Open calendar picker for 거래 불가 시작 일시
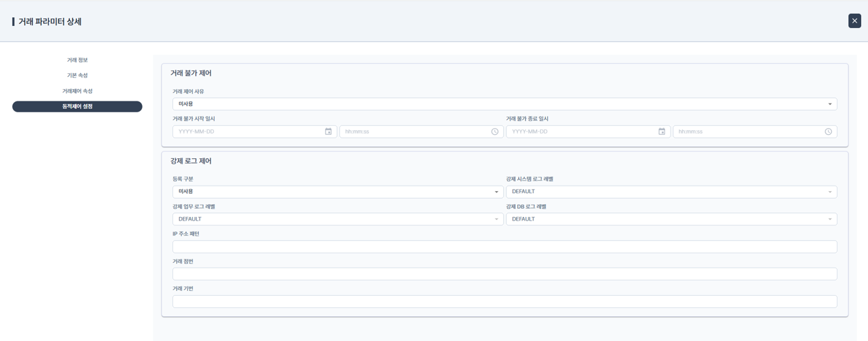 coord(328,131)
